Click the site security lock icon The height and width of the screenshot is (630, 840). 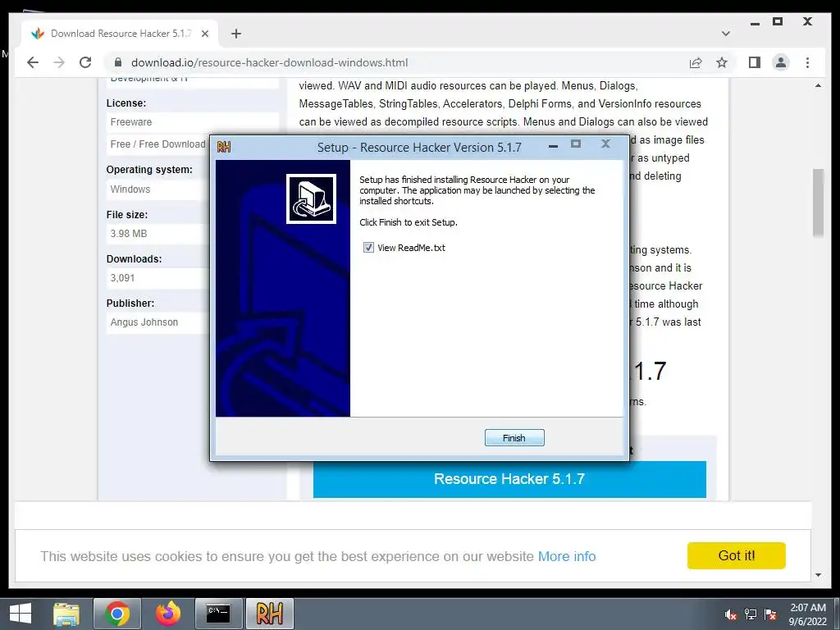point(118,62)
